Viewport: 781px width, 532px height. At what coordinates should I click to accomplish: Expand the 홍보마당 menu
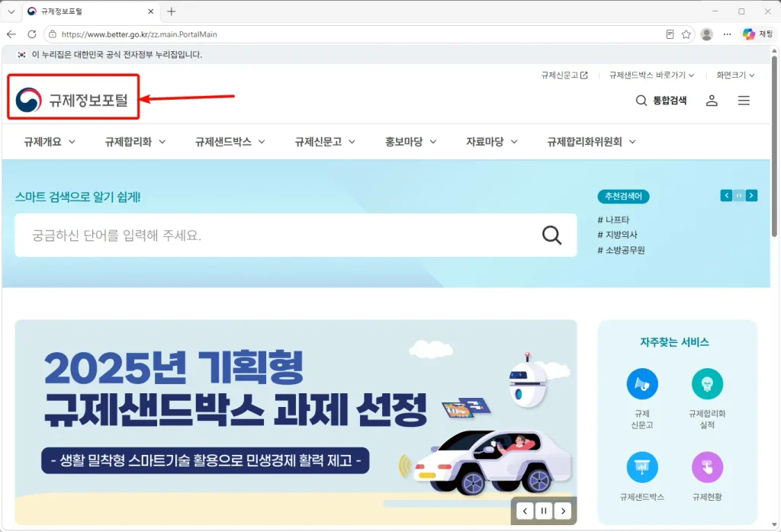click(x=411, y=142)
